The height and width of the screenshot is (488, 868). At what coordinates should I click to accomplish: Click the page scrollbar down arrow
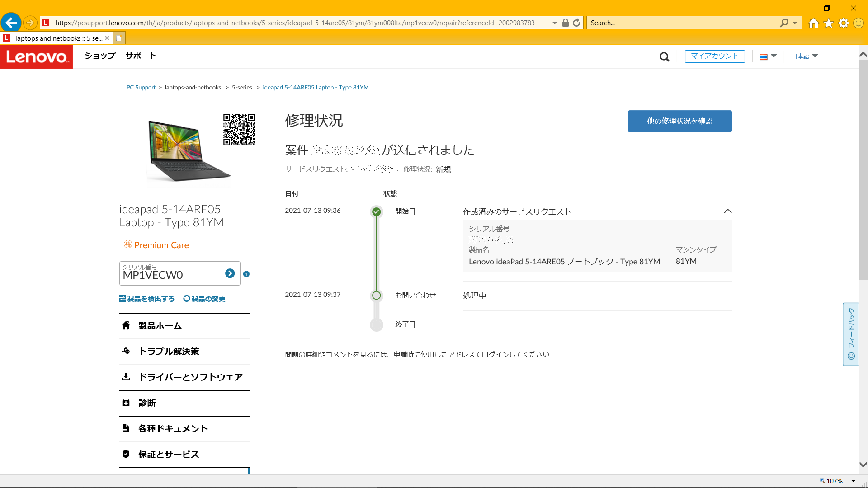click(863, 465)
